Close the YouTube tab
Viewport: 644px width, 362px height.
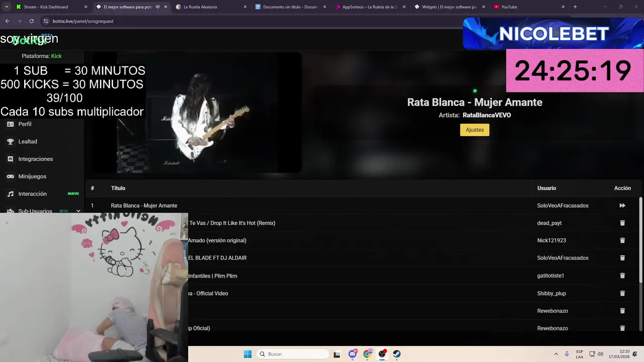click(563, 7)
